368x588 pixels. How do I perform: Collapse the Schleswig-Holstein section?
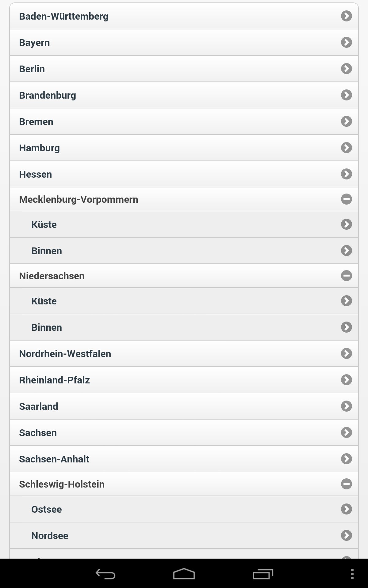(x=346, y=484)
